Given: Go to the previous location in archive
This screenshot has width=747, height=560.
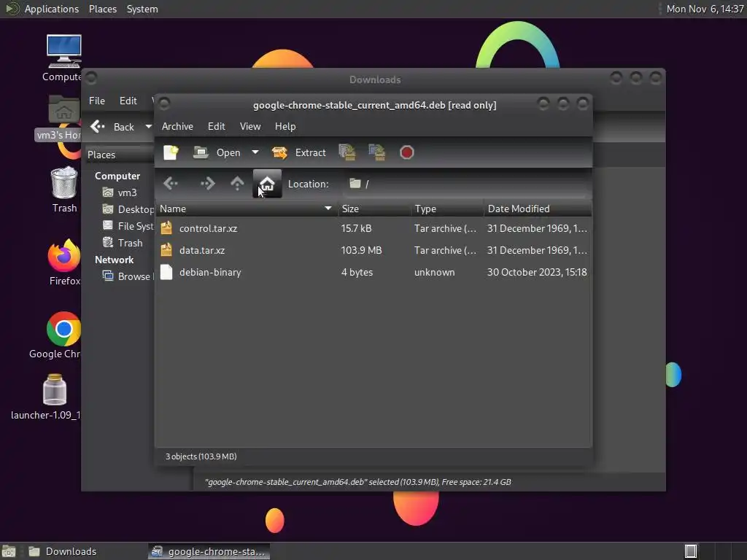Looking at the screenshot, I should 171,183.
